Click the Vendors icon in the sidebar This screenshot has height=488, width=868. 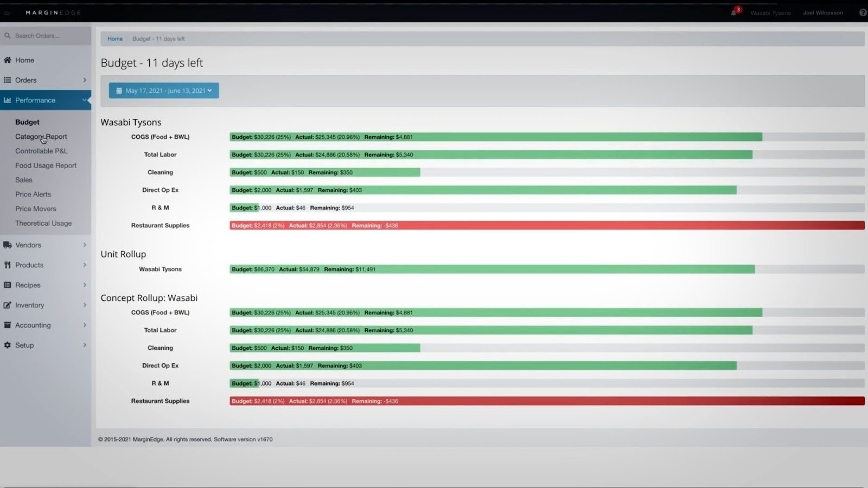point(8,245)
